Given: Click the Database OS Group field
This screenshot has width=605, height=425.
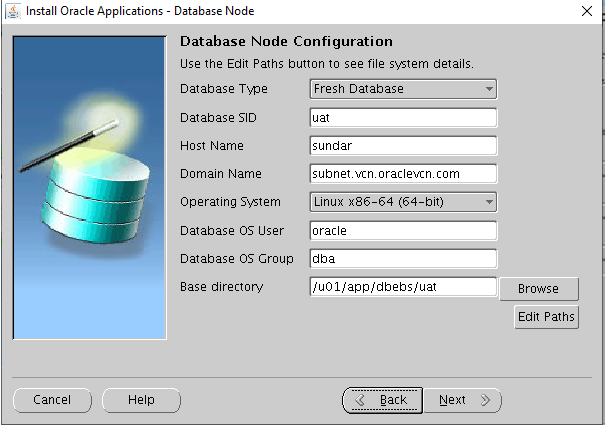Looking at the screenshot, I should pyautogui.click(x=403, y=259).
